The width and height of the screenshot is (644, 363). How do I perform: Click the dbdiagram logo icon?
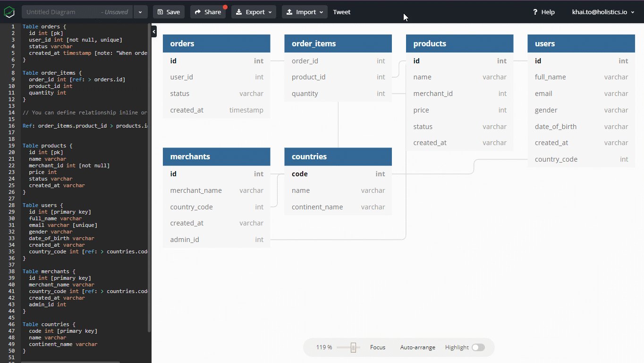(9, 12)
